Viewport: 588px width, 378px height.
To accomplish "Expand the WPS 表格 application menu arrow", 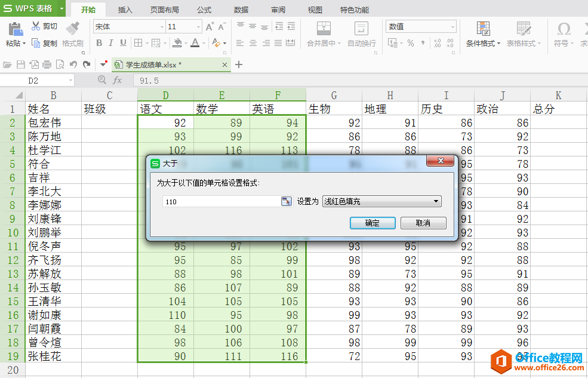I will [62, 8].
